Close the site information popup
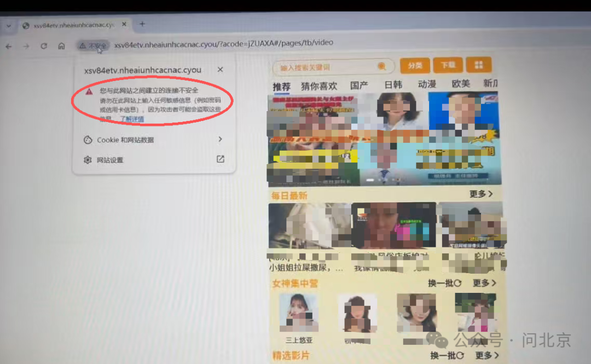 pyautogui.click(x=220, y=70)
